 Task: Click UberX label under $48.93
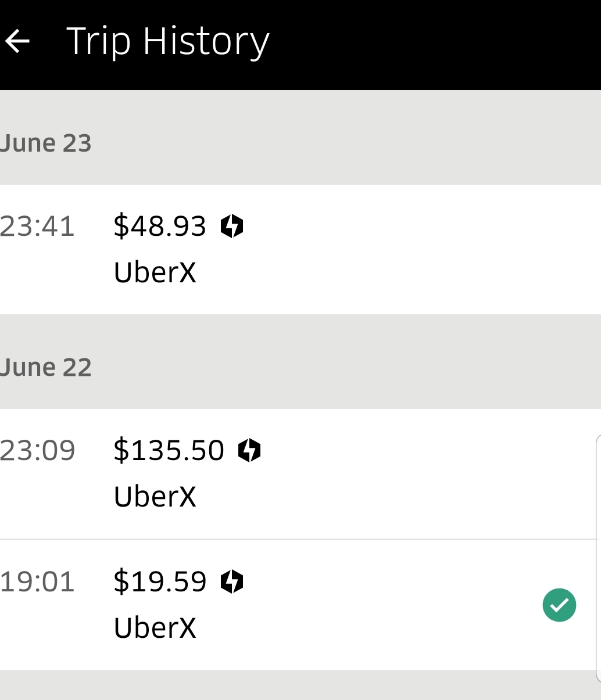click(x=155, y=272)
